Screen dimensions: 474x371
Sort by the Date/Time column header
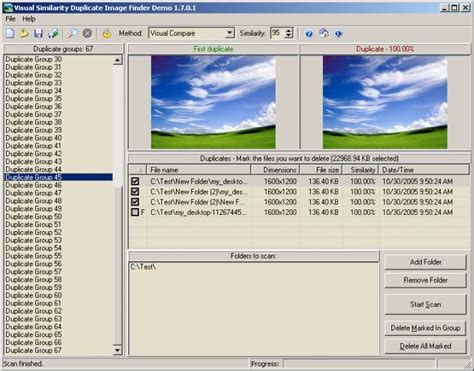tap(424, 170)
